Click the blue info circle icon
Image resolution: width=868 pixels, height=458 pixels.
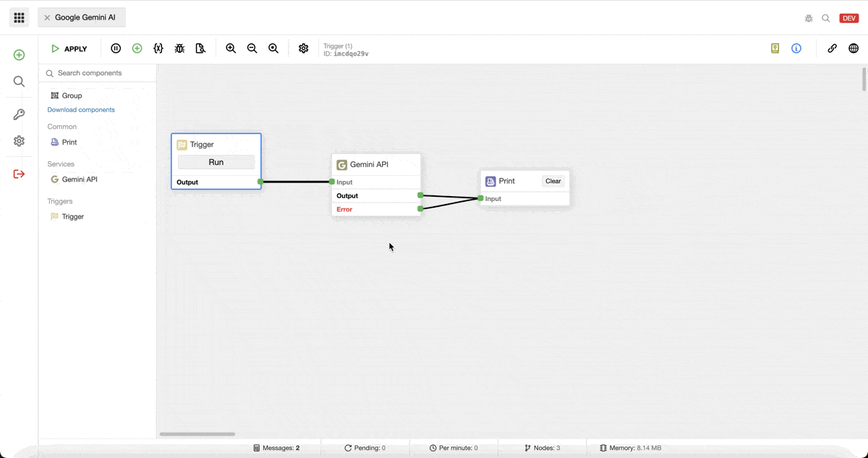[796, 48]
